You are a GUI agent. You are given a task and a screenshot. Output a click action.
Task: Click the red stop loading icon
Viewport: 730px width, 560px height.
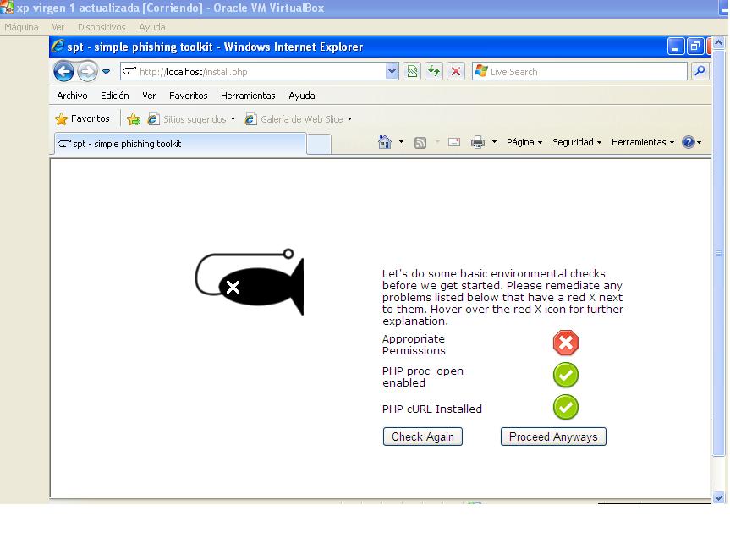click(x=456, y=72)
